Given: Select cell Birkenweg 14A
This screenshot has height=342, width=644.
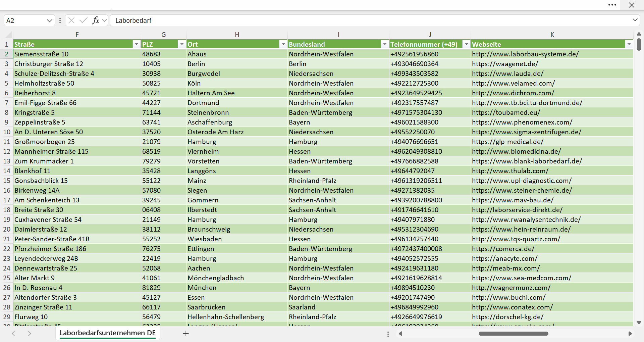Looking at the screenshot, I should (77, 190).
